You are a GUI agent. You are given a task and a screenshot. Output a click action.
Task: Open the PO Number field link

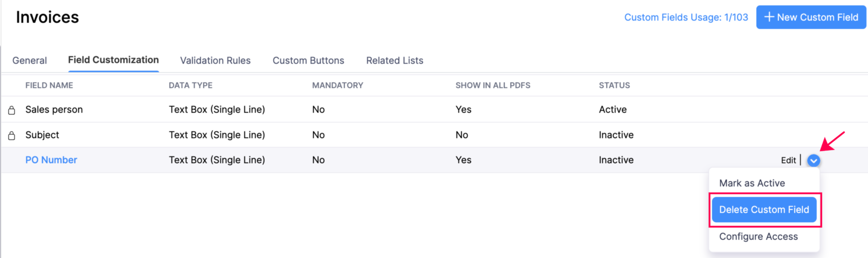coord(51,160)
